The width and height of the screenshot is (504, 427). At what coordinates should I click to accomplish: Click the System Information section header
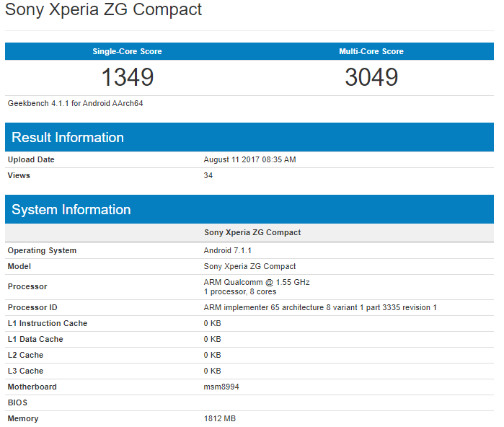pyautogui.click(x=71, y=209)
